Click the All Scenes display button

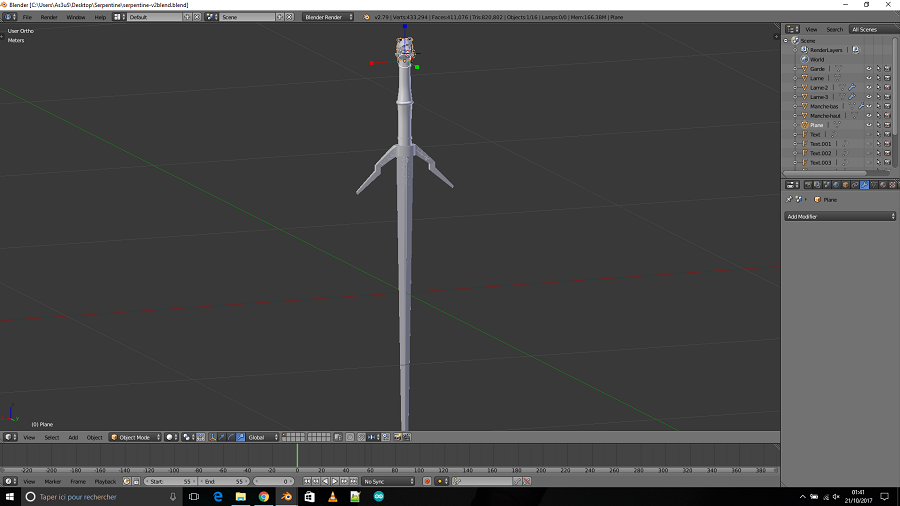[863, 29]
